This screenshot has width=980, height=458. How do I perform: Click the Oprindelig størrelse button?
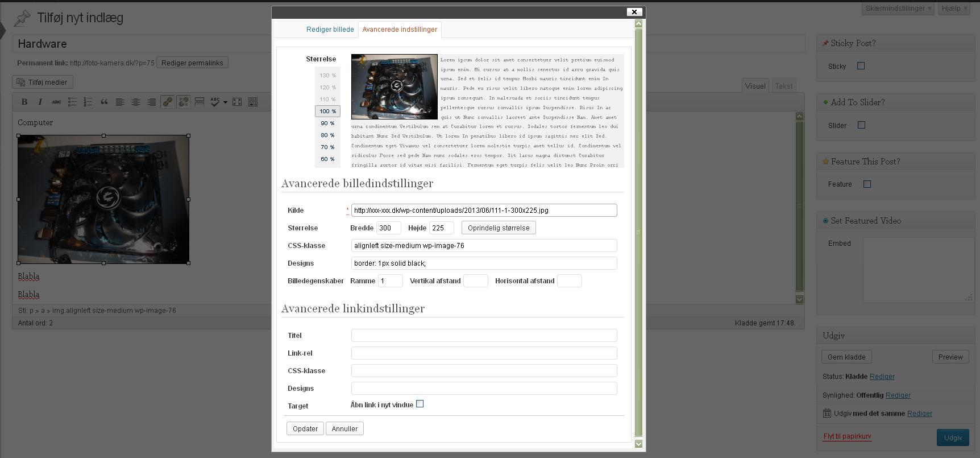498,228
